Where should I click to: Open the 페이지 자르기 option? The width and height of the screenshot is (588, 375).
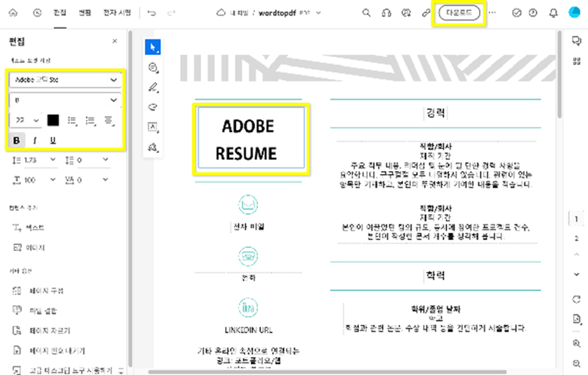pyautogui.click(x=42, y=330)
